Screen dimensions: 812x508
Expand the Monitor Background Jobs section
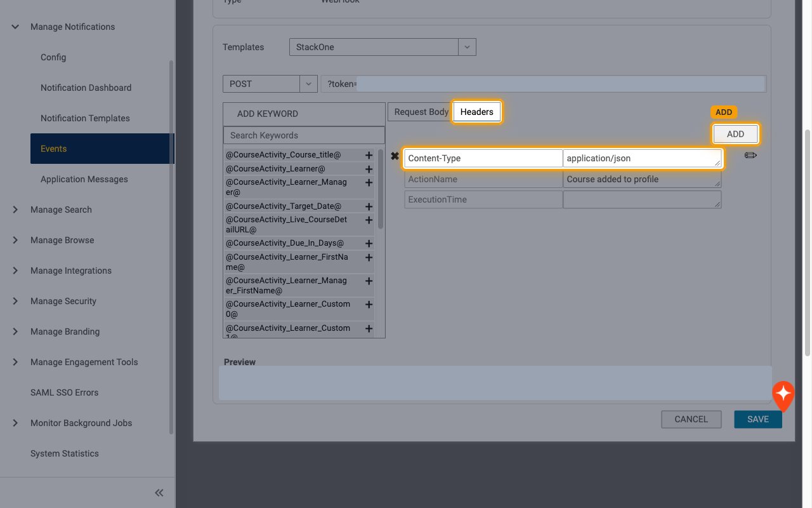click(x=15, y=423)
